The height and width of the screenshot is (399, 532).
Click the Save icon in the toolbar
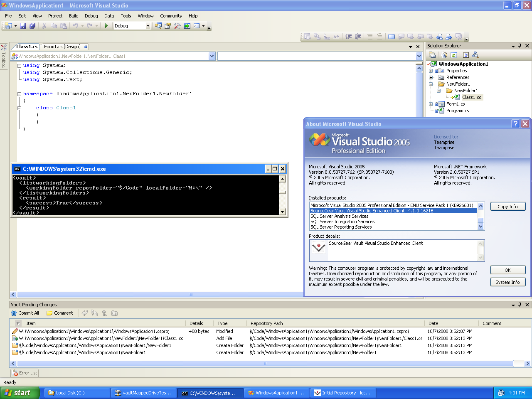tap(23, 26)
